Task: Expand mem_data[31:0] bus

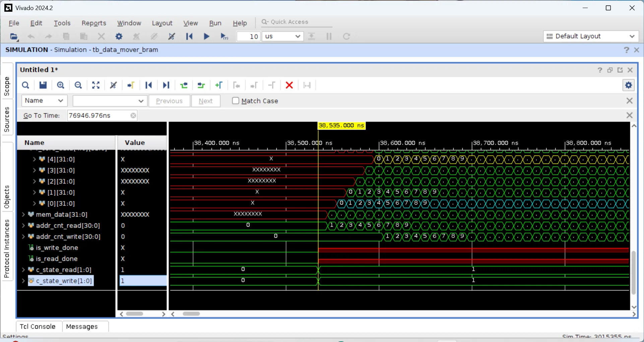Action: tap(23, 214)
